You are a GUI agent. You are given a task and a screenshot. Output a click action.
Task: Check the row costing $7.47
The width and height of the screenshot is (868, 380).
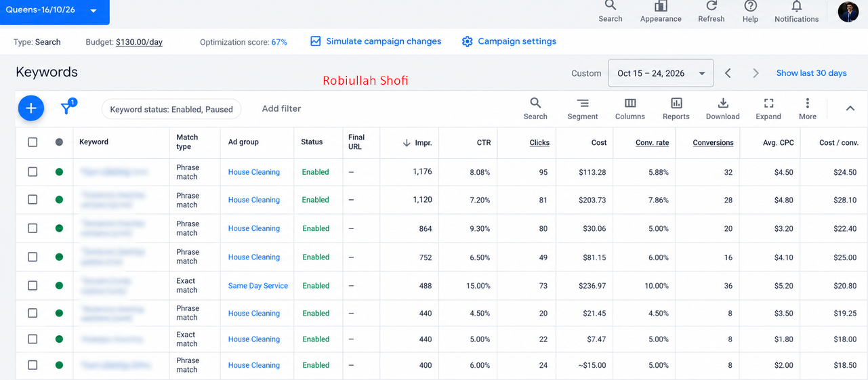point(33,339)
